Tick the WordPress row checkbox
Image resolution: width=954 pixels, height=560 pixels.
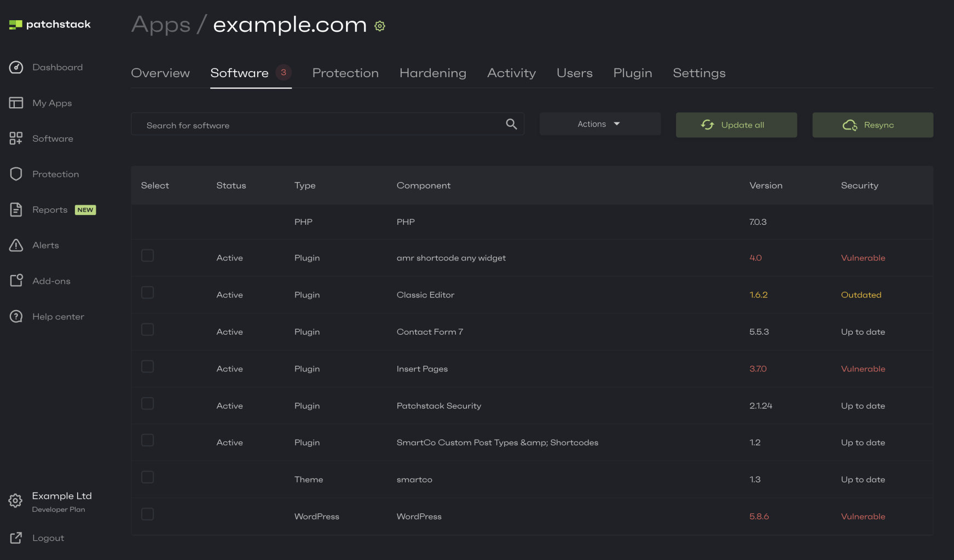pos(148,514)
